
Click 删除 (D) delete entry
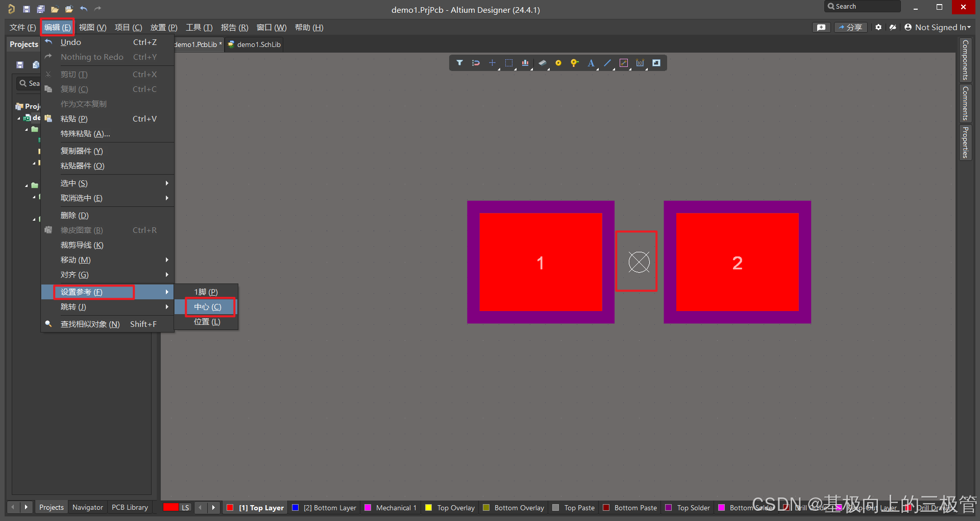(108, 215)
